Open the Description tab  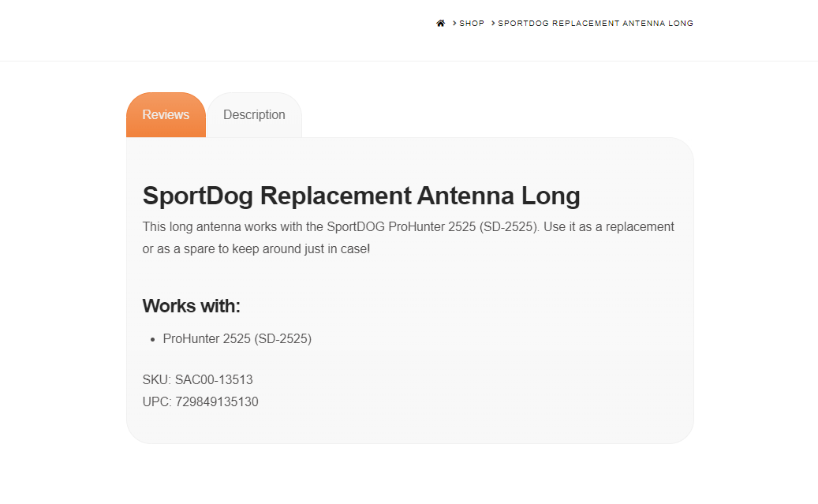pos(255,115)
